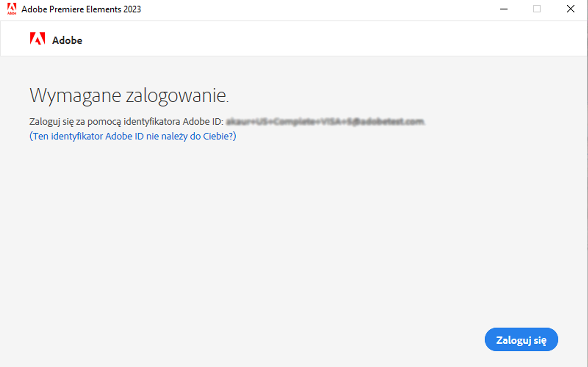Click the disabled maximize window button
The width and height of the screenshot is (588, 367).
(537, 9)
